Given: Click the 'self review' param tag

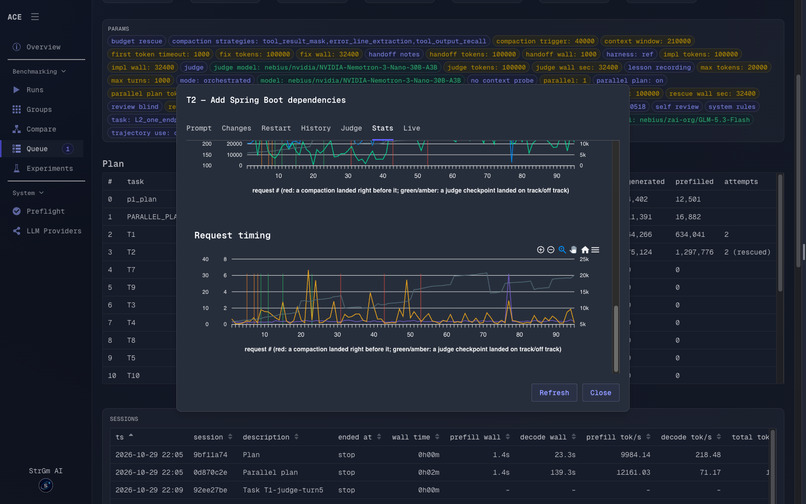Looking at the screenshot, I should (x=677, y=106).
